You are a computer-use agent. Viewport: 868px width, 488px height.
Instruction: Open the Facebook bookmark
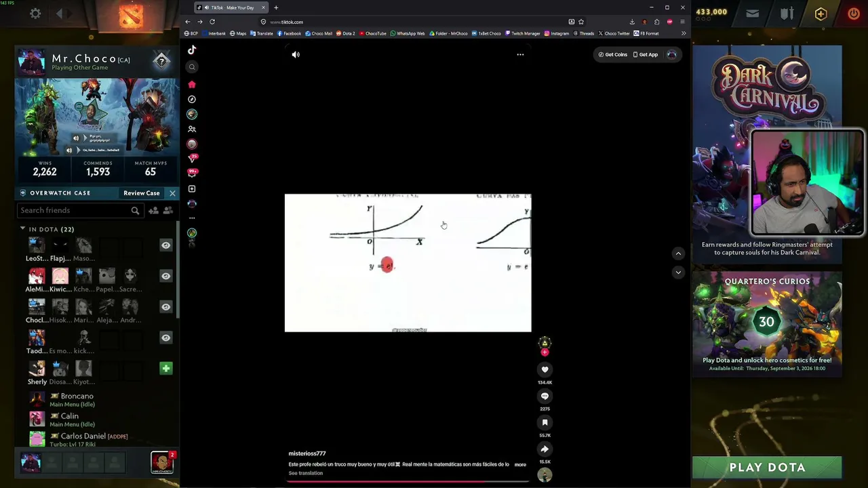click(289, 33)
